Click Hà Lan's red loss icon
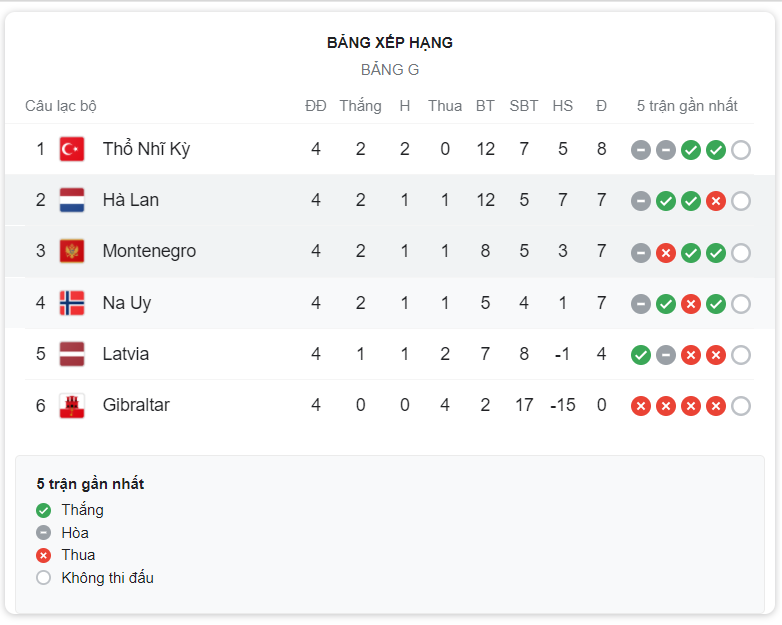The width and height of the screenshot is (782, 625). [716, 201]
